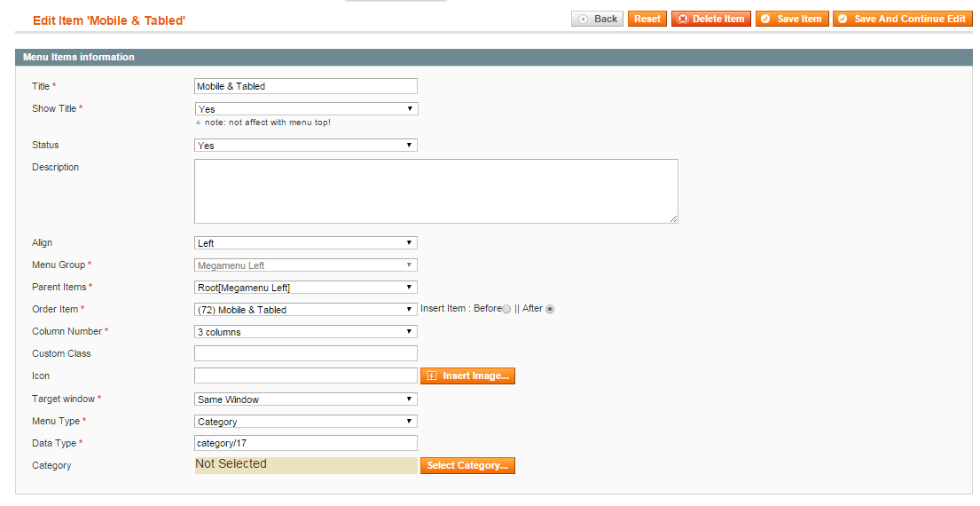Click the 'Not Selected' category text
The height and width of the screenshot is (506, 980).
point(231,463)
